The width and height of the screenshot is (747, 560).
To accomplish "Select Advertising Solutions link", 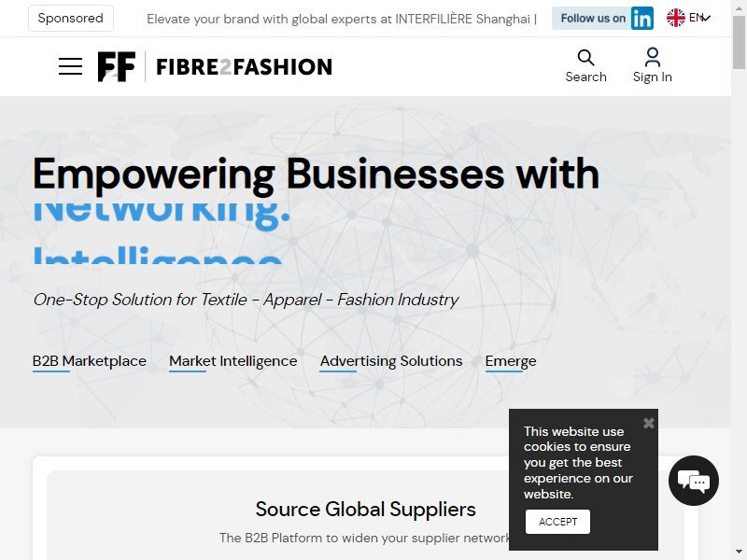I will 391,361.
